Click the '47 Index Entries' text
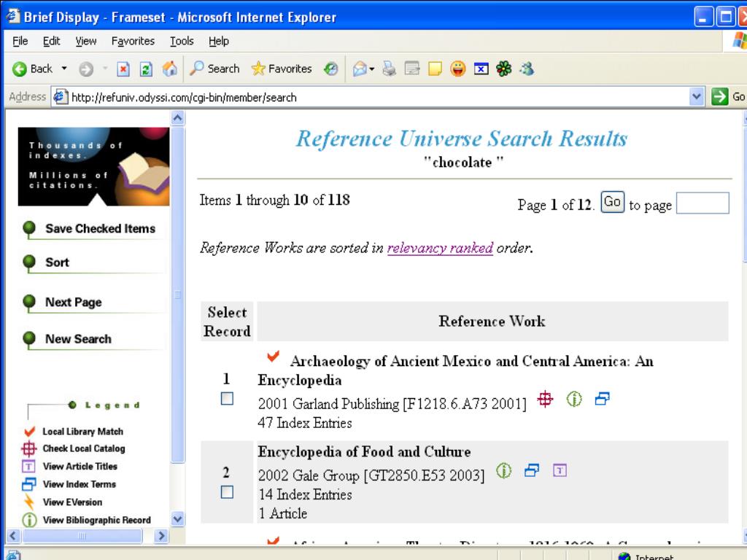This screenshot has height=560, width=747. (305, 423)
